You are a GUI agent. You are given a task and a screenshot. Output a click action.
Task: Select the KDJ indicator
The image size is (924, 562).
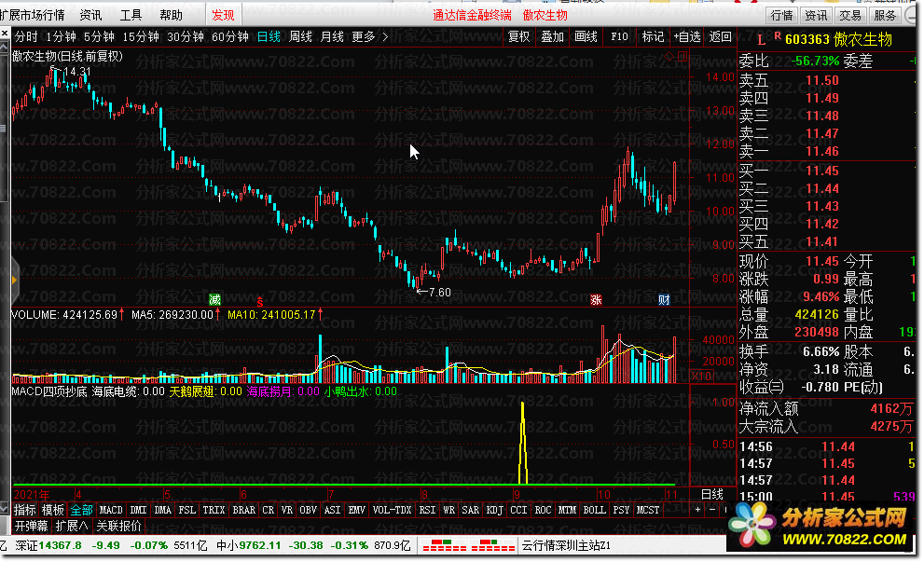coord(494,510)
